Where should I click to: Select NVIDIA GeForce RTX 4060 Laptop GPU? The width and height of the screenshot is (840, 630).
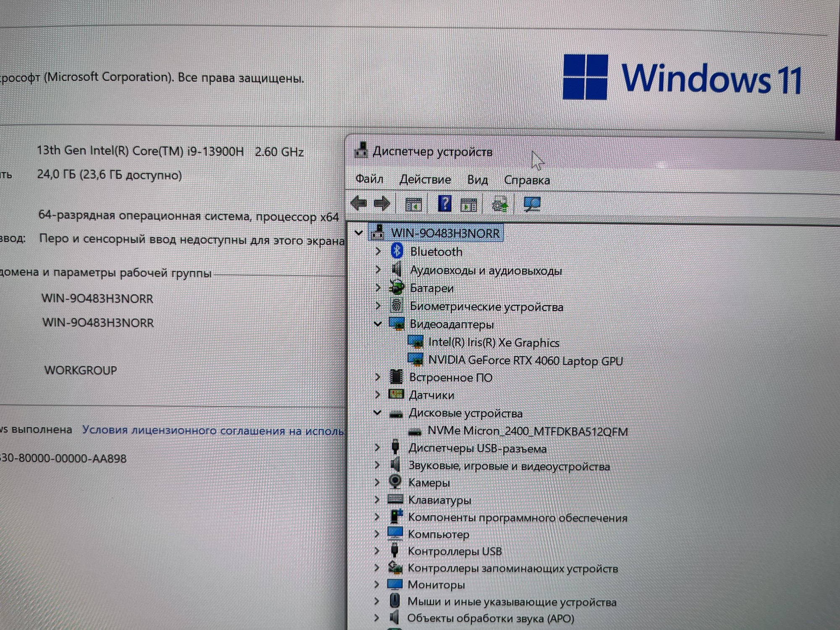[525, 361]
